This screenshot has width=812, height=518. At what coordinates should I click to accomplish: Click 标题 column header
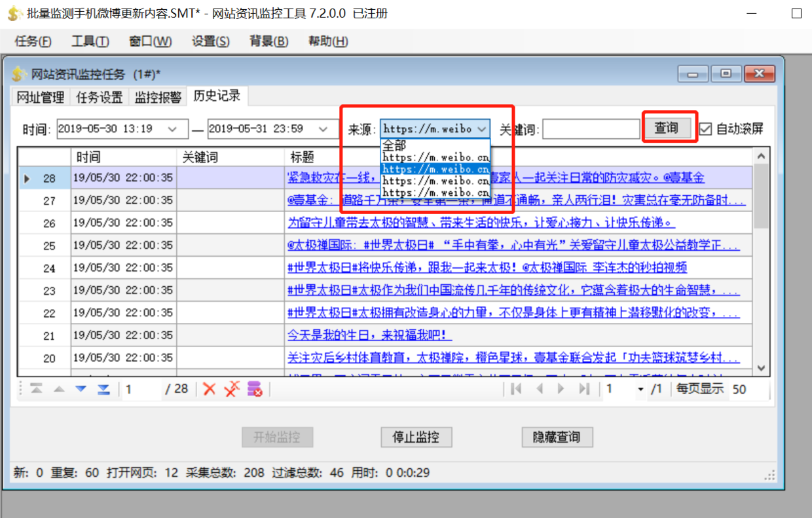point(519,157)
